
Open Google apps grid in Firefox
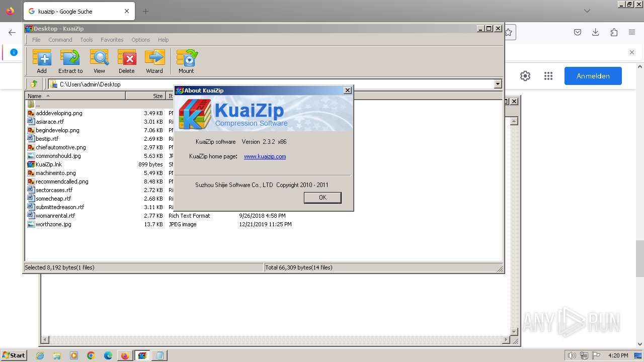[x=548, y=76]
